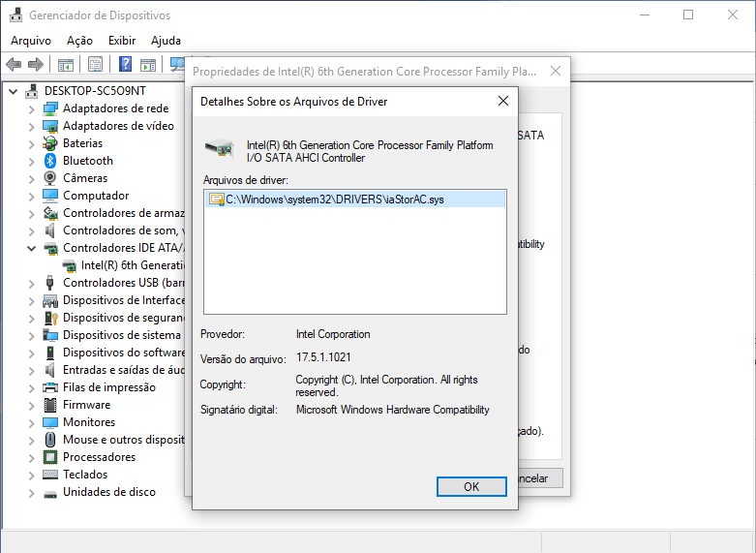This screenshot has width=756, height=553.
Task: Click the scan hardware changes monitor icon
Action: (178, 64)
